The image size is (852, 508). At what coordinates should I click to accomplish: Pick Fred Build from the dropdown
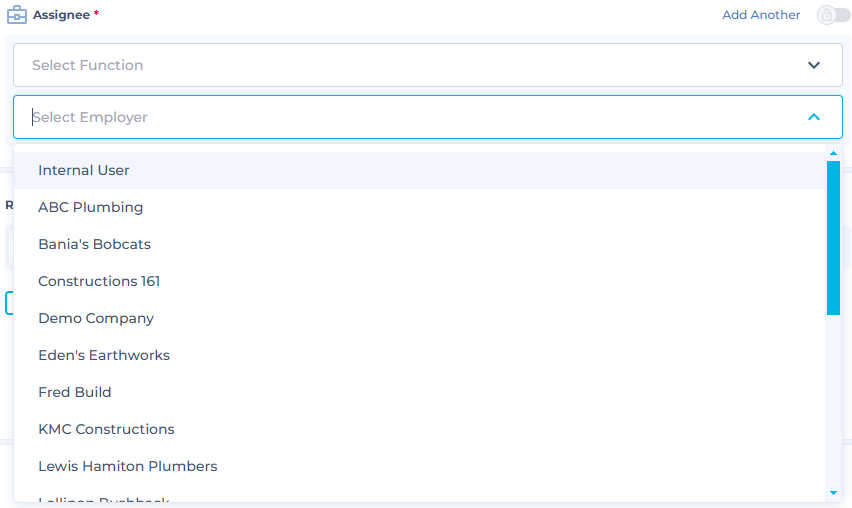pos(75,392)
